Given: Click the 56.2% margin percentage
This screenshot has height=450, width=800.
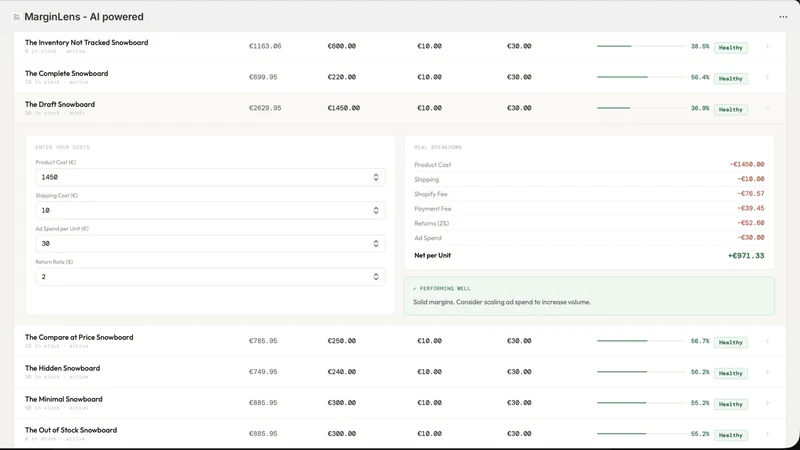Looking at the screenshot, I should click(700, 372).
